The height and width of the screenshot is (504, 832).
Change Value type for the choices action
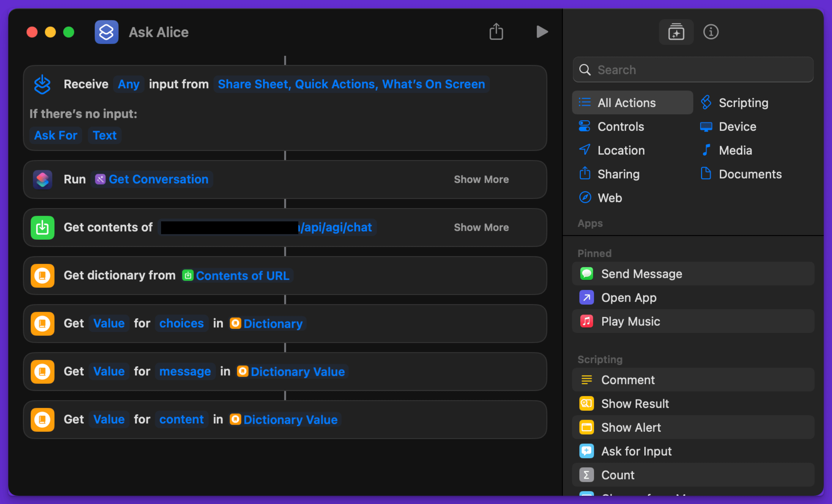click(x=109, y=323)
